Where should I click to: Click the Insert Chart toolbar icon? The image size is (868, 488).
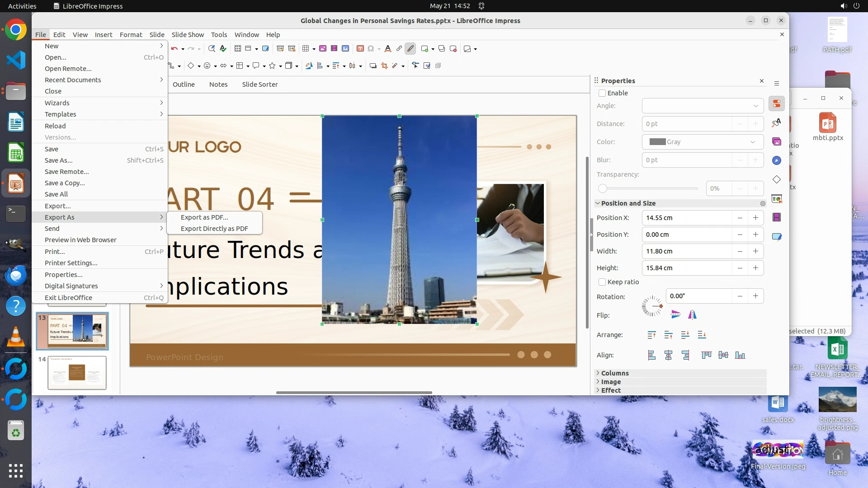(x=345, y=49)
